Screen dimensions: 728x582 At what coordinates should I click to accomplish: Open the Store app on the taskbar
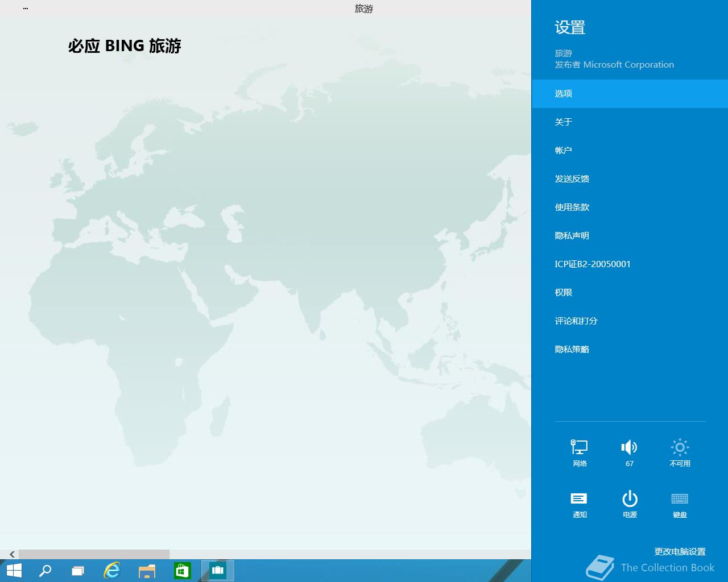click(182, 571)
